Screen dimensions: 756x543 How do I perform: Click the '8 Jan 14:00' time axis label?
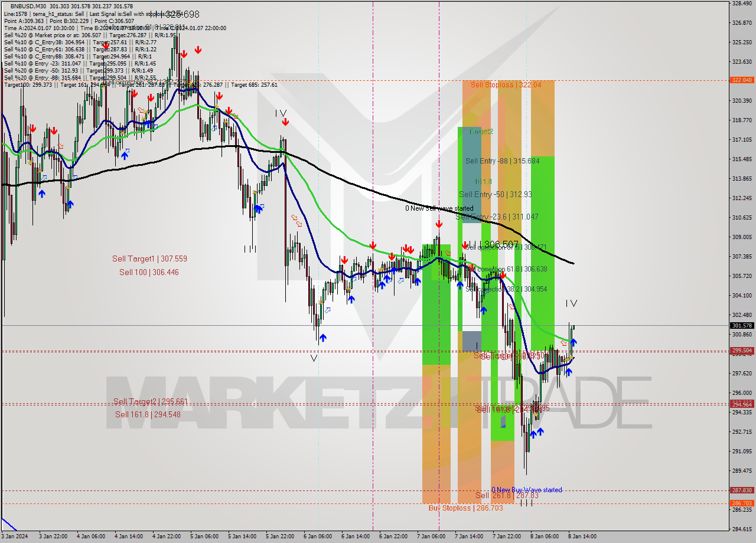tap(582, 537)
